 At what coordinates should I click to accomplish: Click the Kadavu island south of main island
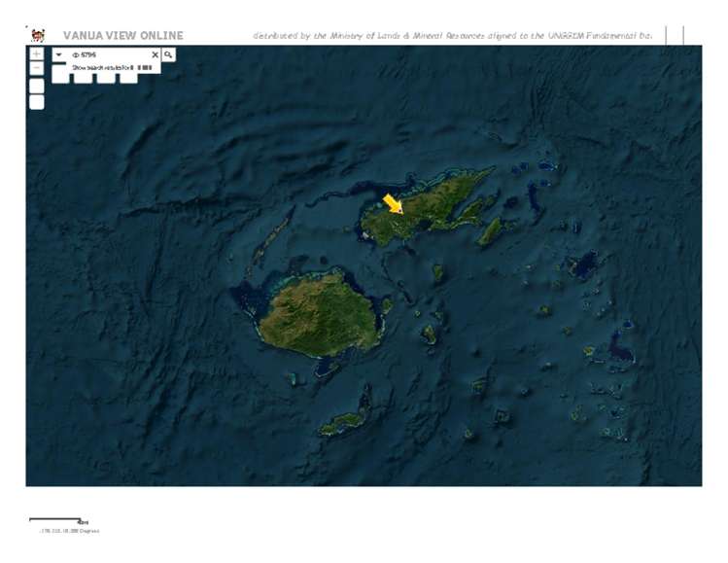point(345,422)
